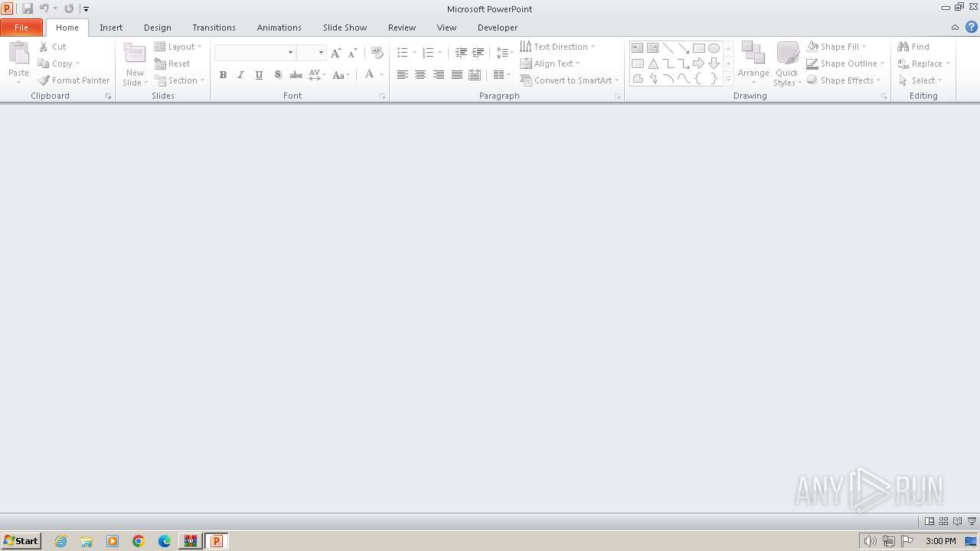Image resolution: width=980 pixels, height=551 pixels.
Task: Apply bulleted list formatting
Action: pos(403,53)
